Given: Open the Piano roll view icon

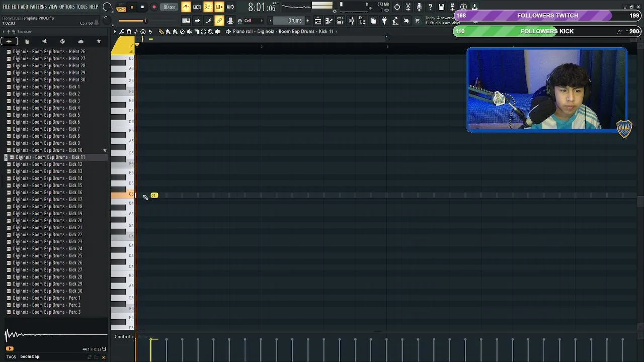Looking at the screenshot, I should click(329, 21).
